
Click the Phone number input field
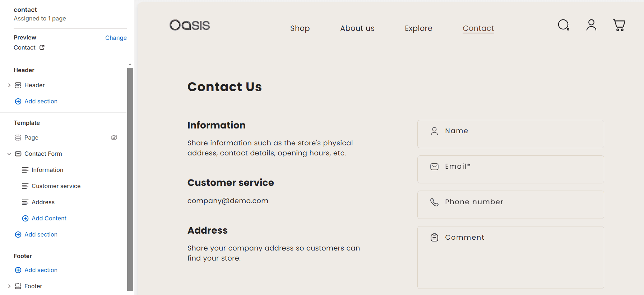(x=510, y=205)
